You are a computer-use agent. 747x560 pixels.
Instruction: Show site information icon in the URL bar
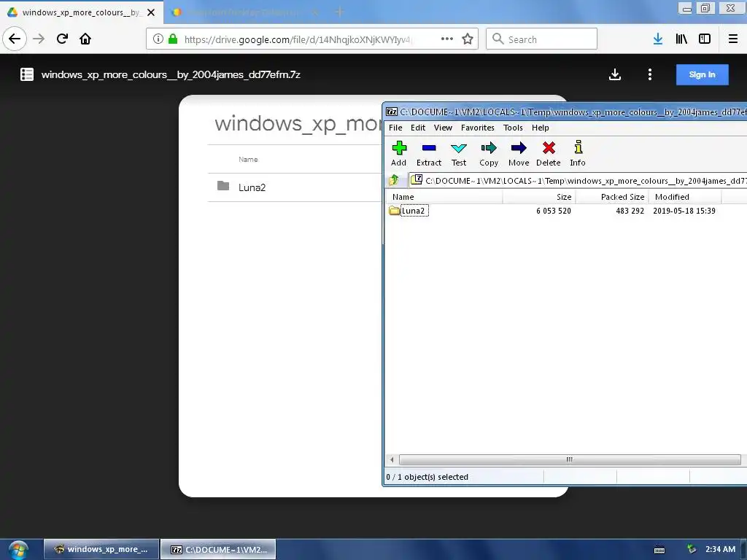[158, 39]
